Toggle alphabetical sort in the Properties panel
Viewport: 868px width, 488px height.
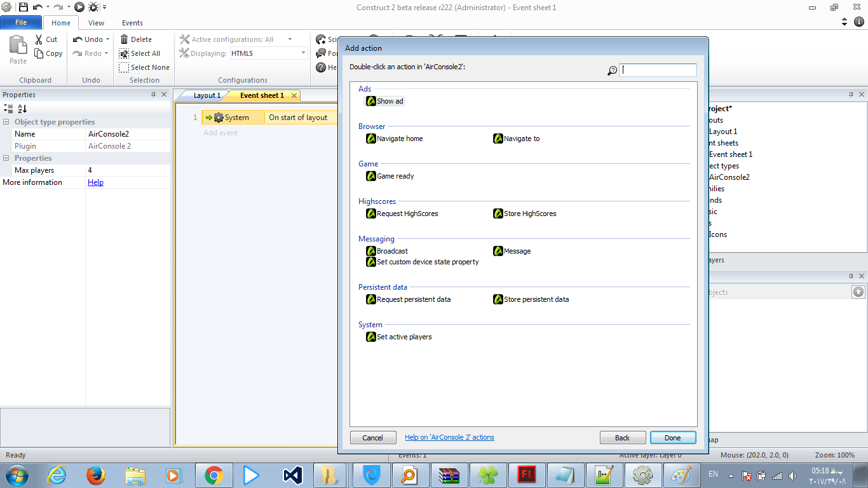[22, 109]
